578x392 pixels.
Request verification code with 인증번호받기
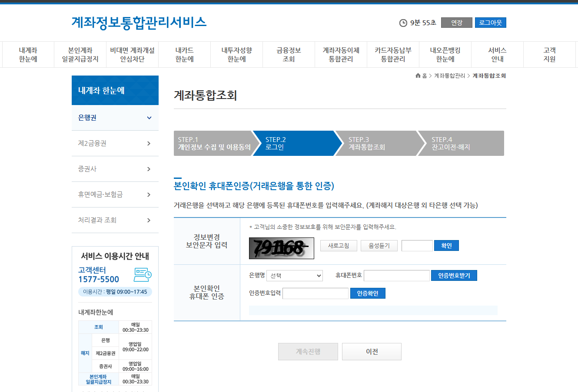pos(454,275)
